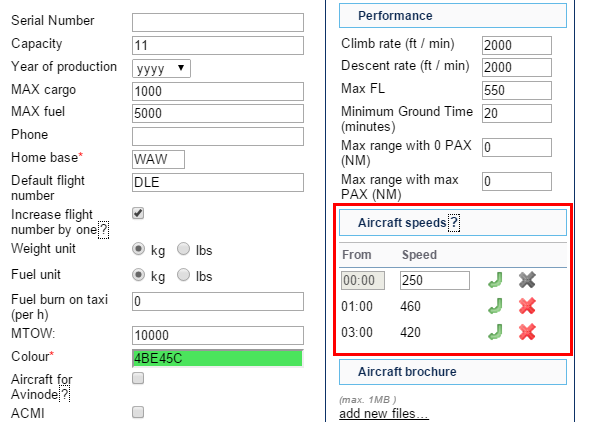Click the Home base field WAW
Viewport: 591px width, 422px height.
pyautogui.click(x=158, y=159)
